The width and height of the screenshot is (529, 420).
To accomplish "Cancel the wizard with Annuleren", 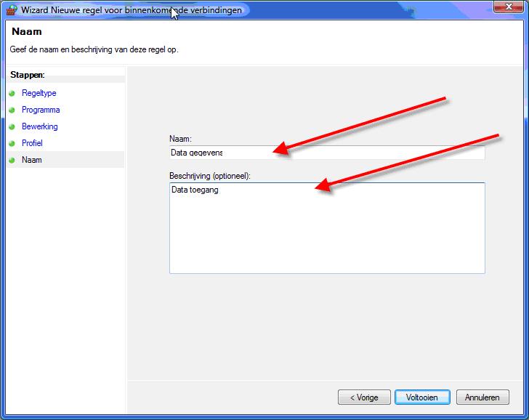I will pyautogui.click(x=482, y=397).
